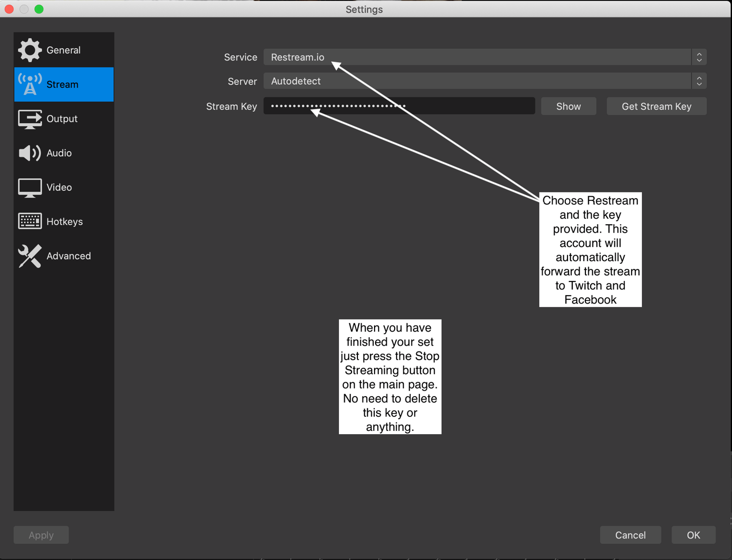Viewport: 732px width, 560px height.
Task: Click the green zoom window button
Action: pyautogui.click(x=39, y=9)
